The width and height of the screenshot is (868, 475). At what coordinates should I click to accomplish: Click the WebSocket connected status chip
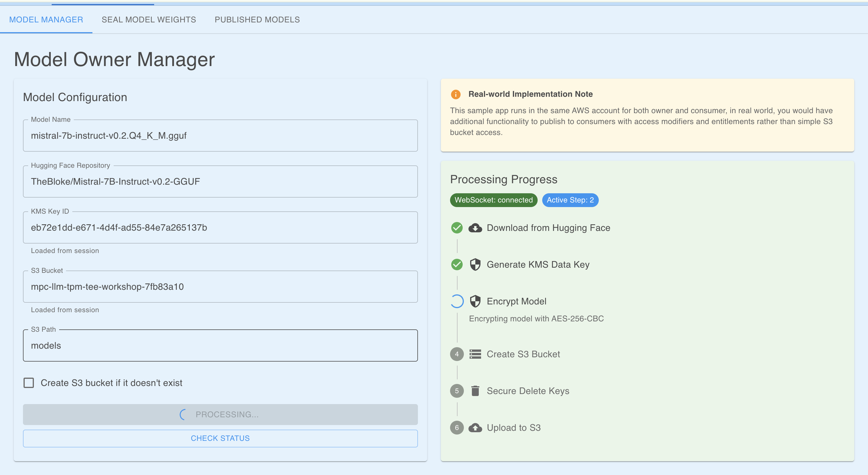[493, 200]
